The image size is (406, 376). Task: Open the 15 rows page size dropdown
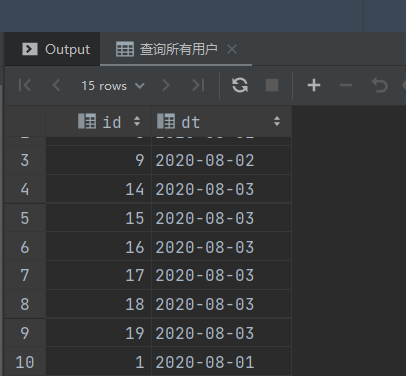[113, 86]
